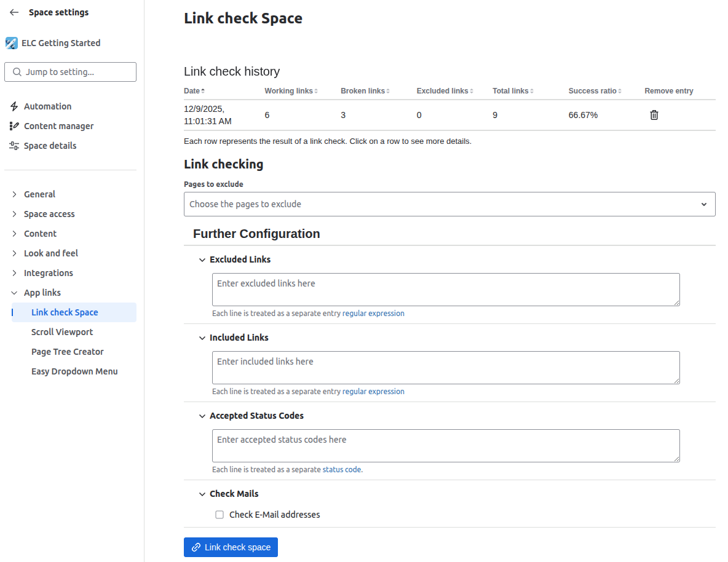Click the Space details sliders icon
This screenshot has width=728, height=562.
(x=14, y=146)
